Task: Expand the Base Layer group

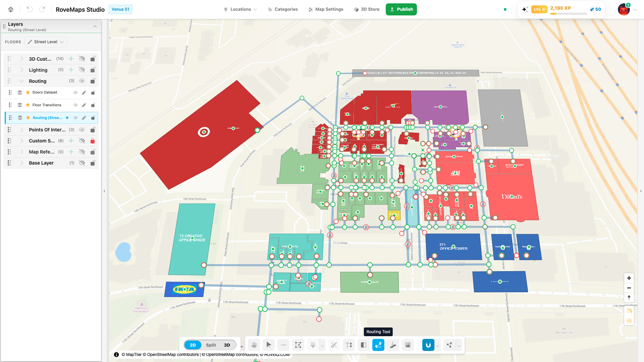Action: click(21, 163)
